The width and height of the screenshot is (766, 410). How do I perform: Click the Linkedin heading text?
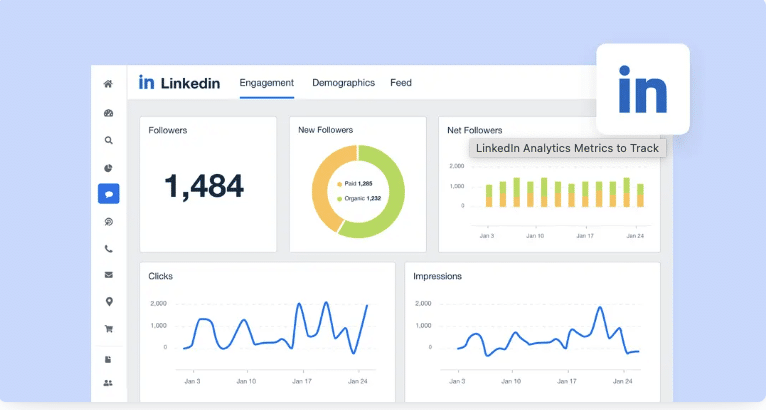(x=191, y=83)
